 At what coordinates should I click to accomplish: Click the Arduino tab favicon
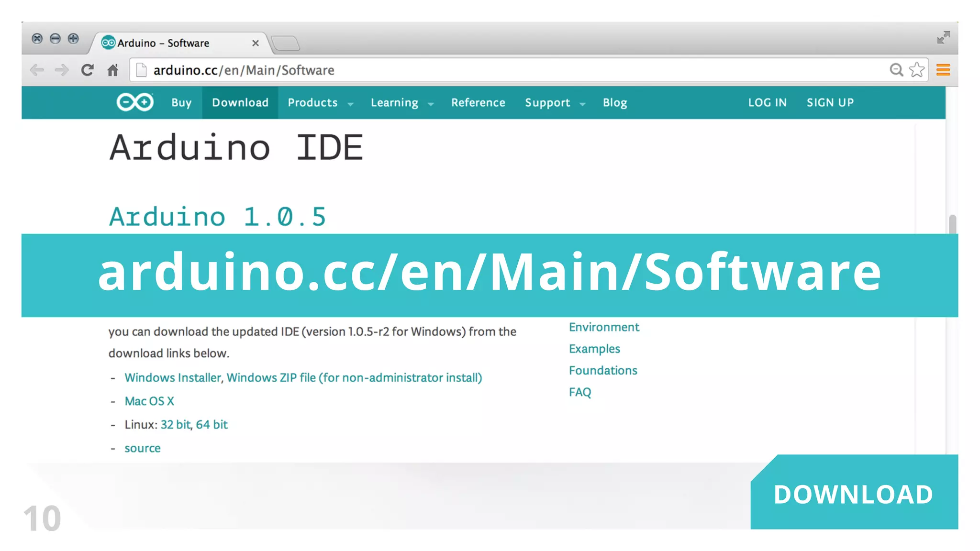point(109,43)
